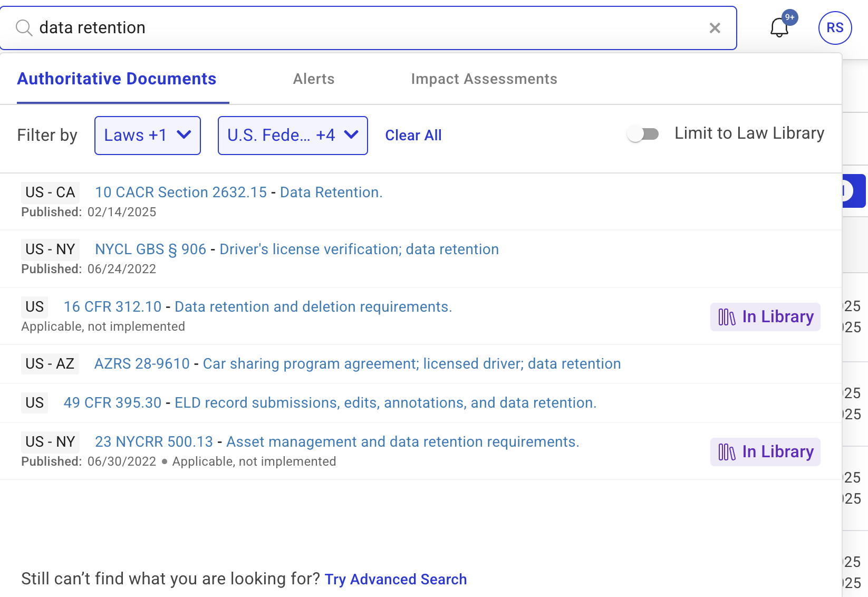Switch to the Alerts tab
Image resolution: width=868 pixels, height=597 pixels.
[314, 79]
